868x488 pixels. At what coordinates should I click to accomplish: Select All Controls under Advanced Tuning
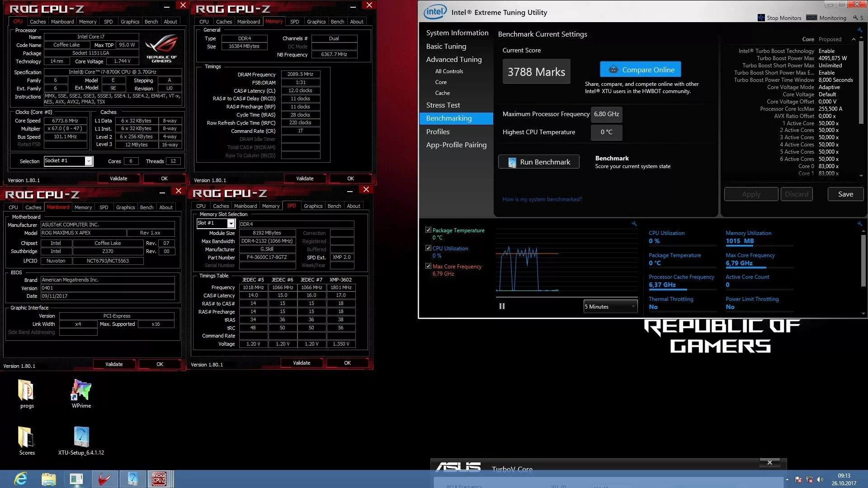tap(449, 71)
